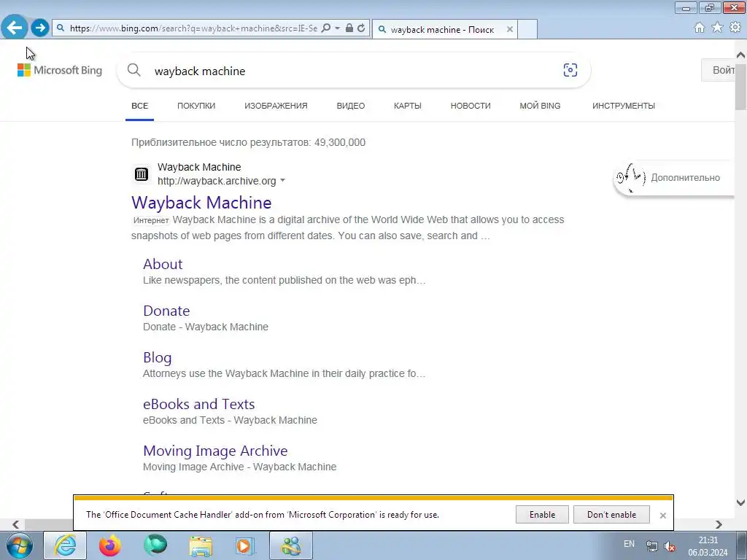
Task: Open the ИНСТРУМЕНТЫ search tools
Action: 624,106
